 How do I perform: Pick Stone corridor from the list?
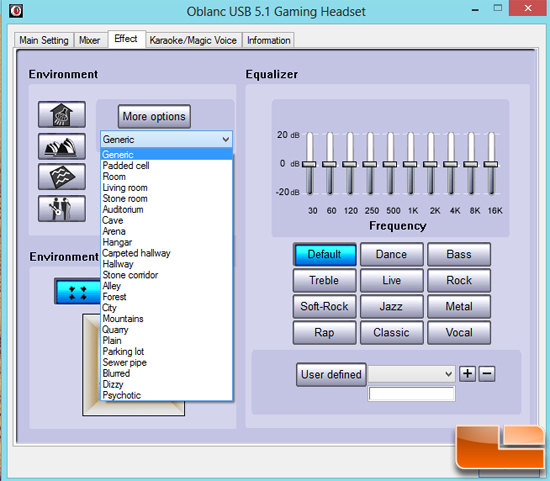tap(166, 275)
